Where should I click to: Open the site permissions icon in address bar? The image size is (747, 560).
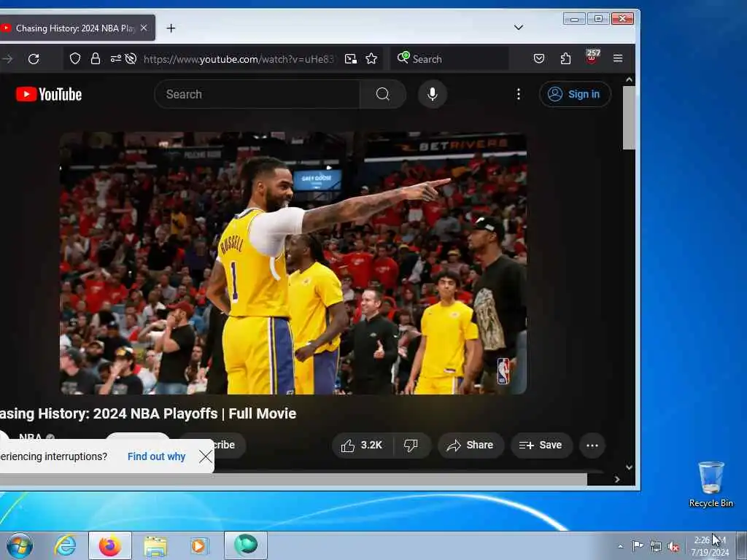(x=115, y=58)
